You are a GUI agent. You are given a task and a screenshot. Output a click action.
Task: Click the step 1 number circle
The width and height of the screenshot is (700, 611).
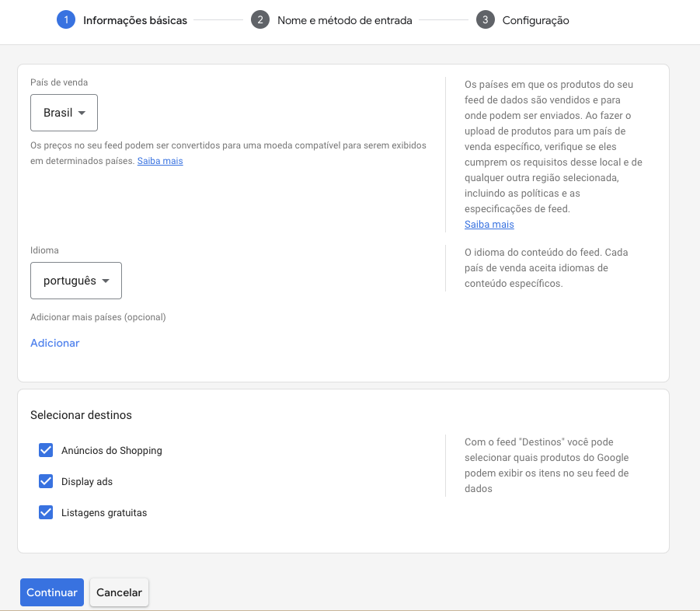[x=66, y=20]
